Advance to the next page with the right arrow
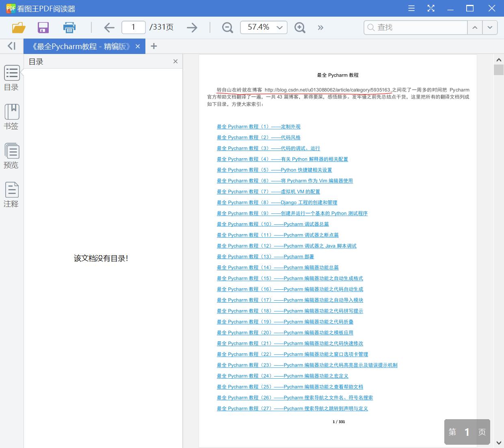The width and height of the screenshot is (504, 448). [192, 28]
